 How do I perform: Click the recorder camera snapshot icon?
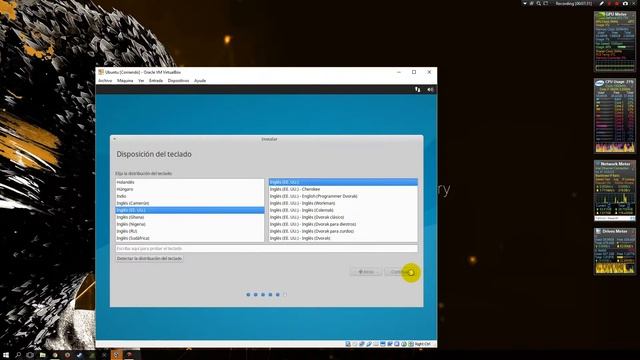coord(625,3)
